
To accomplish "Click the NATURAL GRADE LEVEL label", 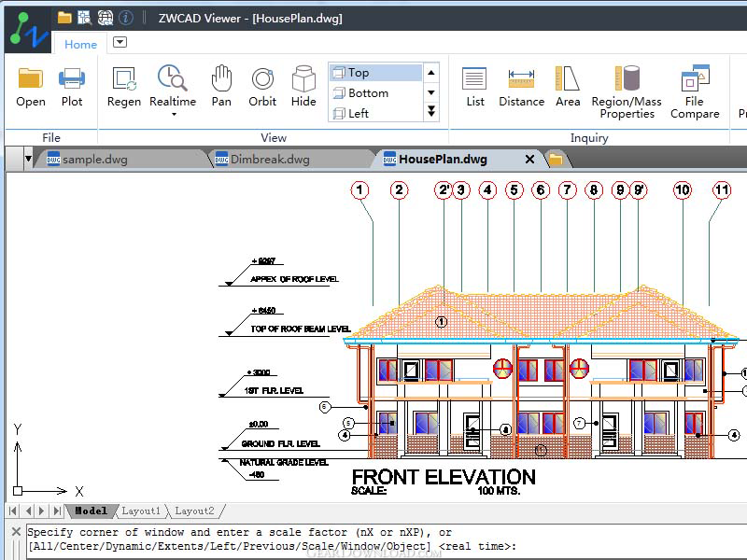I will (x=284, y=462).
